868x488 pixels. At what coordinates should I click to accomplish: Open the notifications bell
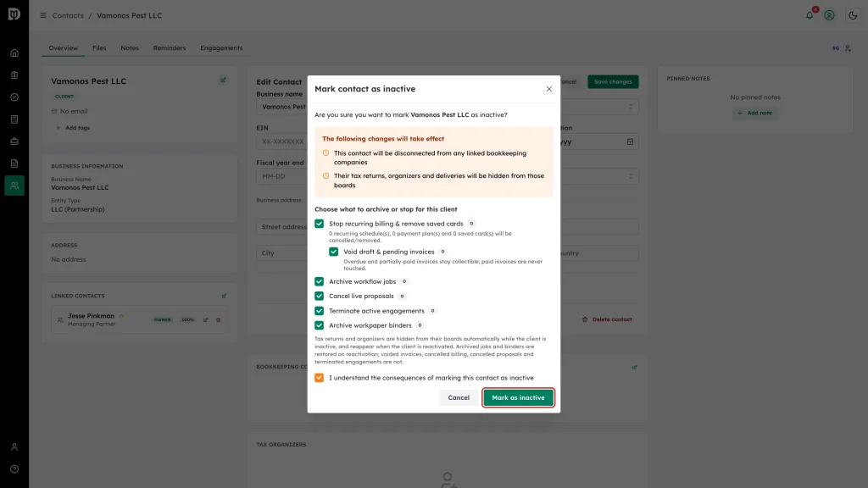click(810, 15)
